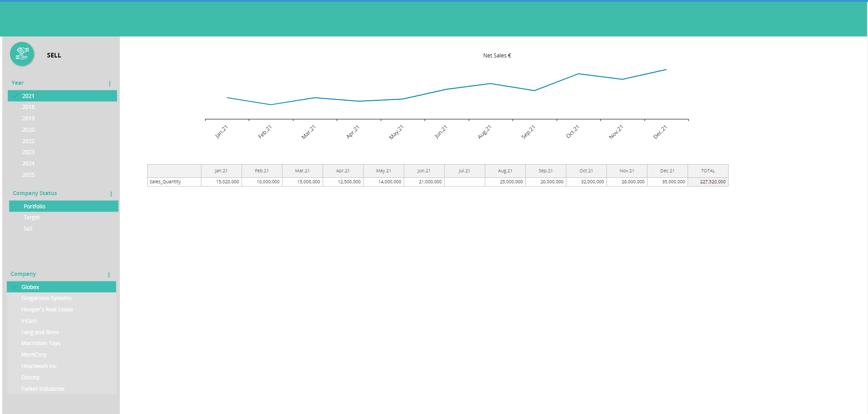This screenshot has width=868, height=414.
Task: Choose Hooper's Real Estate company
Action: pyautogui.click(x=47, y=310)
